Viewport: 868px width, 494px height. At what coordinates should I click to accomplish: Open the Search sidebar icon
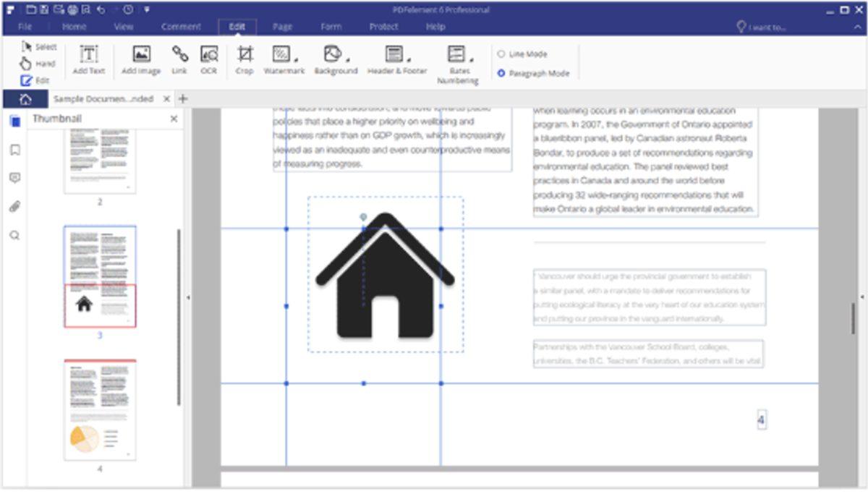coord(14,236)
